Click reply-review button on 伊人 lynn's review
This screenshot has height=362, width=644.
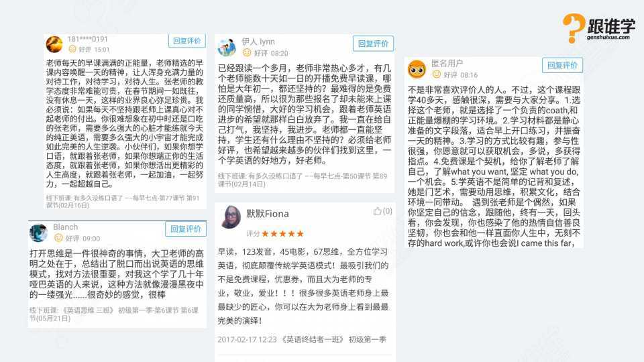coord(373,44)
